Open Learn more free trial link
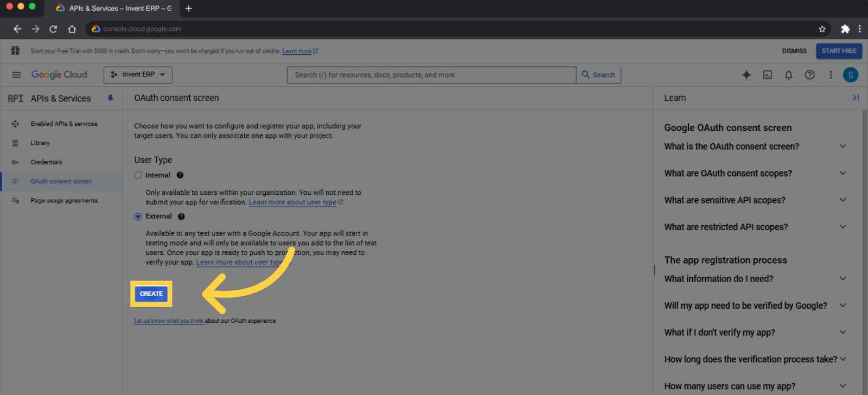Viewport: 868px width, 395px height. click(x=300, y=52)
